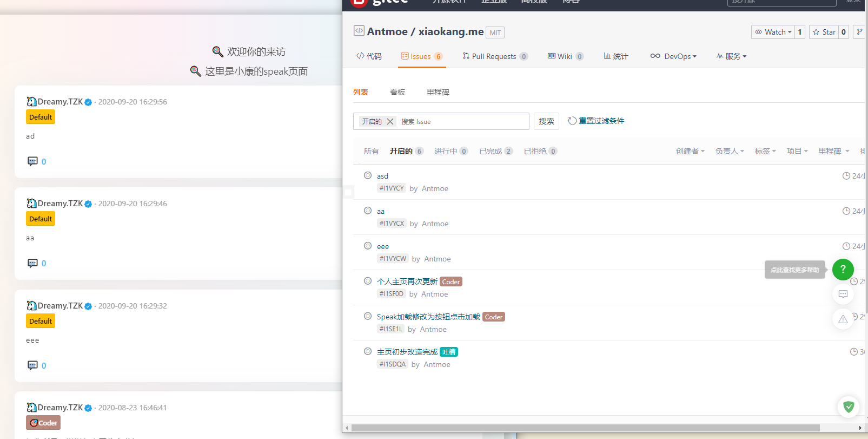Click verified badge on 2020-08-23 post

[x=88, y=408]
